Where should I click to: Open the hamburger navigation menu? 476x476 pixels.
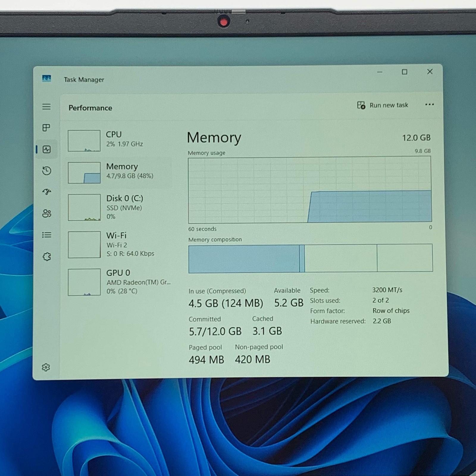(x=46, y=107)
